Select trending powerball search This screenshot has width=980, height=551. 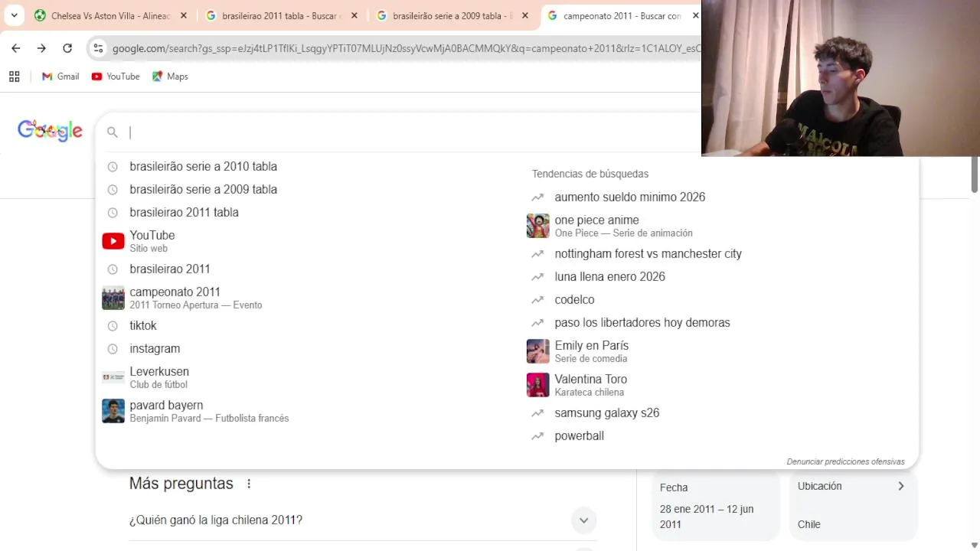579,435
